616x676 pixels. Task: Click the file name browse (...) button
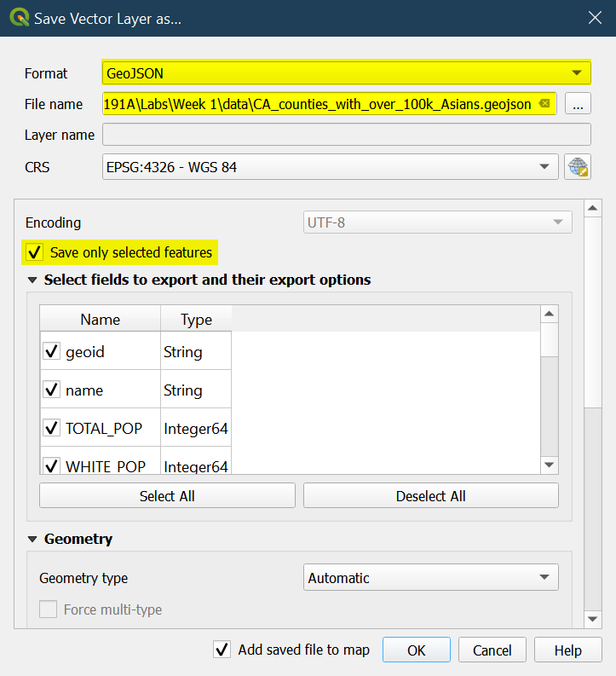tap(578, 104)
